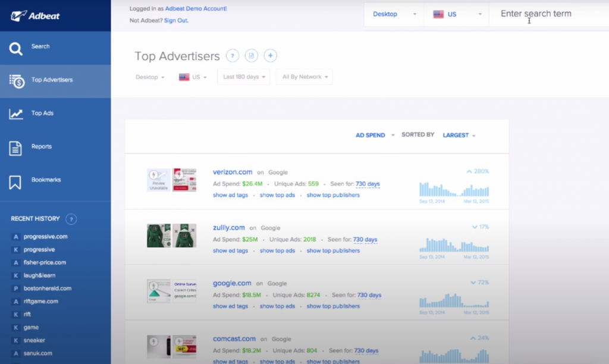Open sneaker keyword in recent history
This screenshot has width=609, height=364.
(34, 340)
